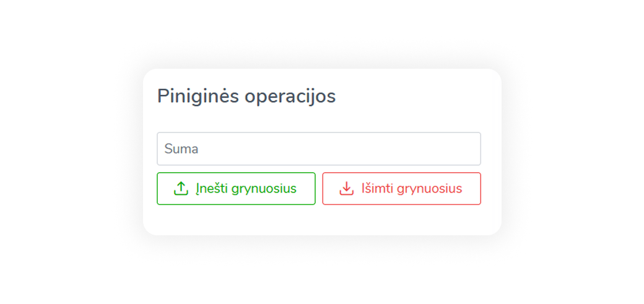Select the green 'Įnešti grynuosius' label text
Image resolution: width=644 pixels, height=304 pixels.
pyautogui.click(x=246, y=188)
